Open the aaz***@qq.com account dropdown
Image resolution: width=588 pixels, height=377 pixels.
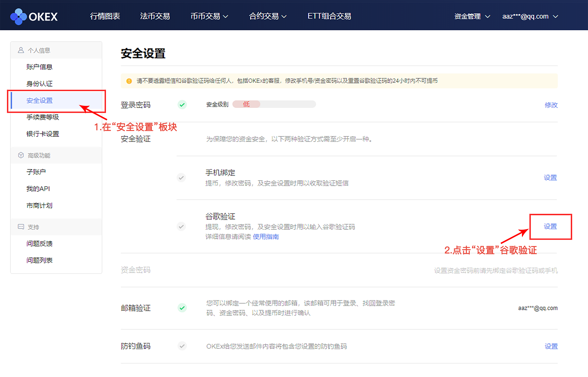[x=530, y=17]
